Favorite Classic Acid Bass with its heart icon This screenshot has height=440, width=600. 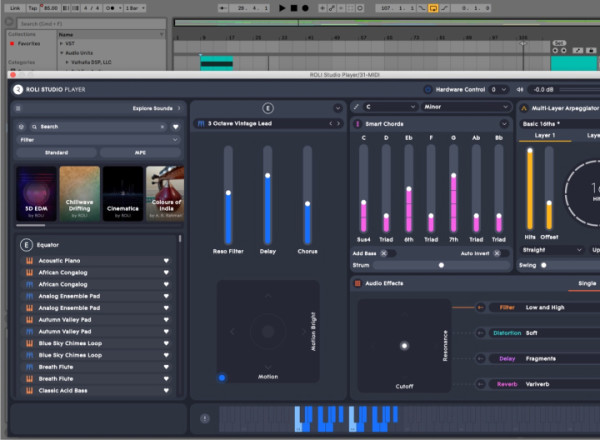(166, 391)
